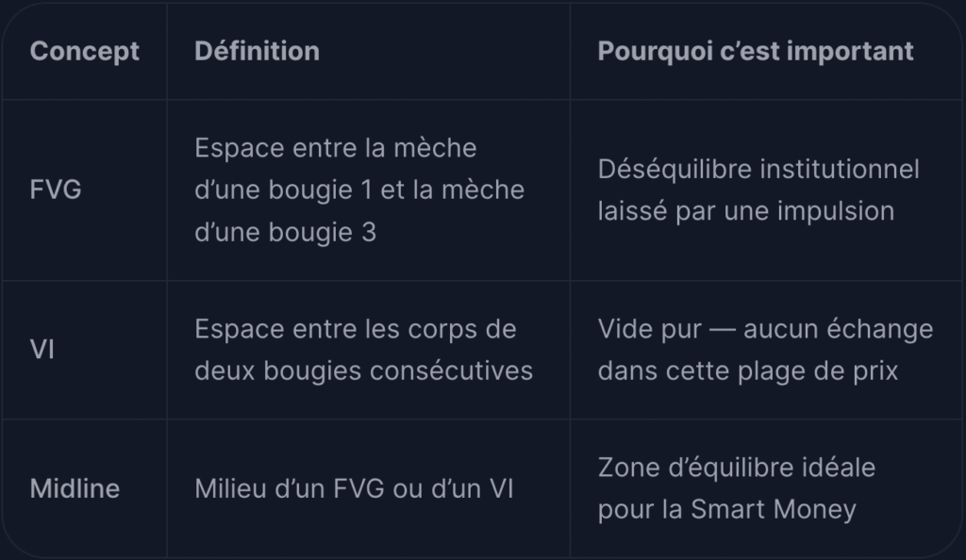Click the text 'd'une bougie 1 et la mèche'
966x560 pixels.
359,190
